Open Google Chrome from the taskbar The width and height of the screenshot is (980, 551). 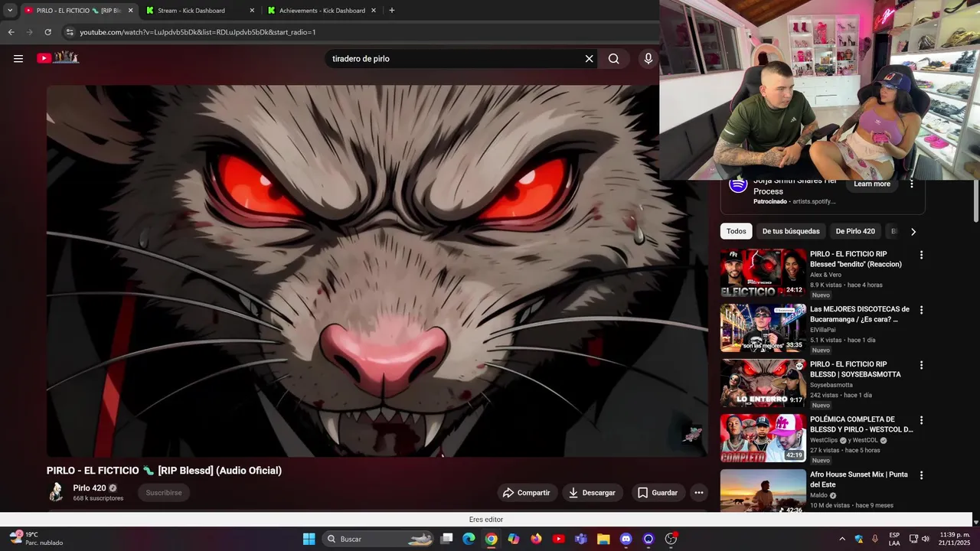pos(491,539)
